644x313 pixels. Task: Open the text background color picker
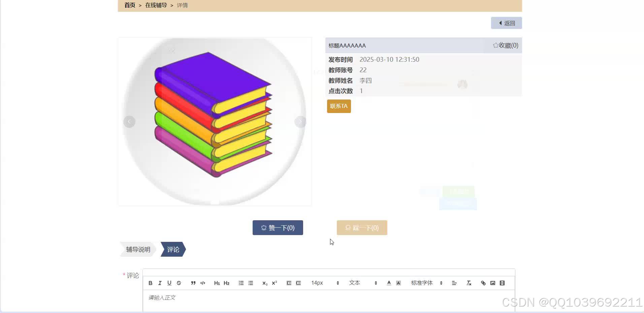click(x=398, y=283)
